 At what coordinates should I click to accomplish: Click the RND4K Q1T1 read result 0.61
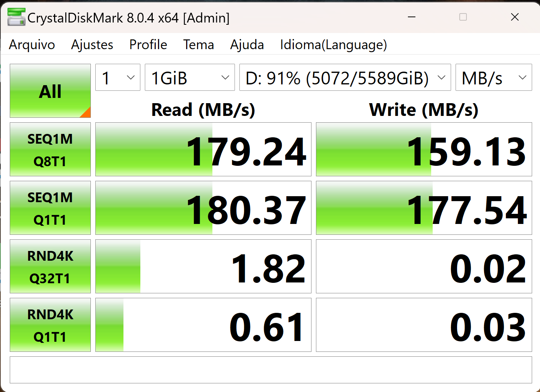[x=203, y=325]
